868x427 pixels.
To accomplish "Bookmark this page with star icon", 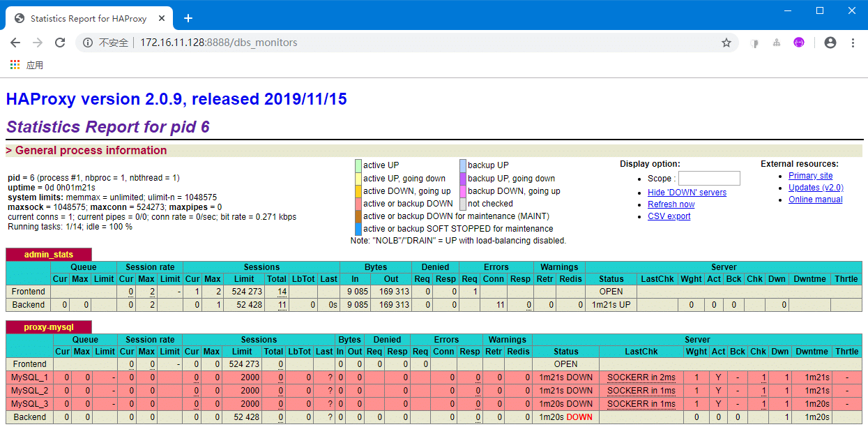I will [x=726, y=43].
